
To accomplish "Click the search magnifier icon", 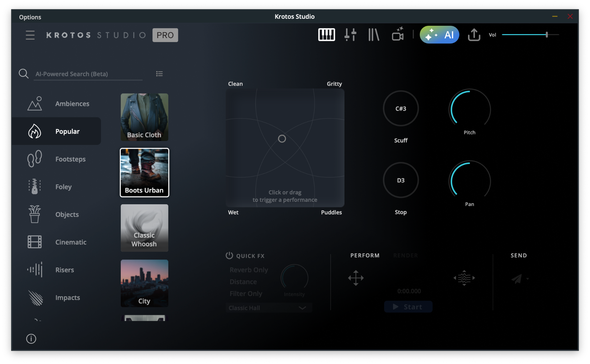I will pos(24,74).
